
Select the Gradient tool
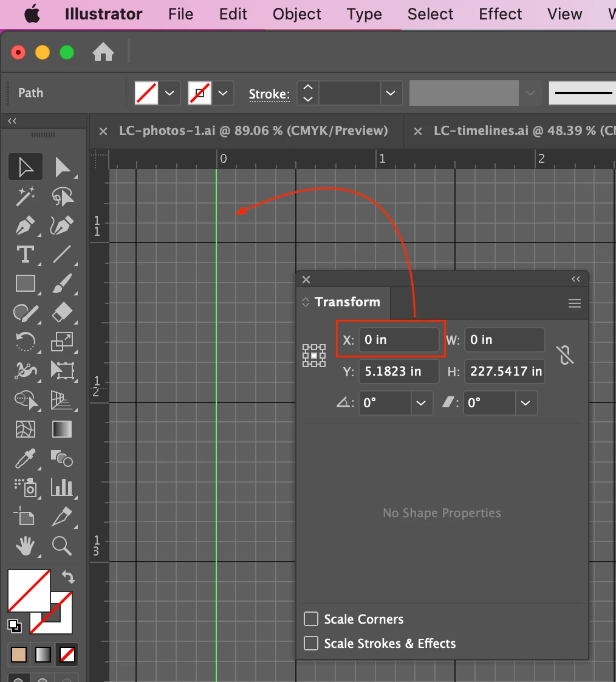tap(63, 429)
